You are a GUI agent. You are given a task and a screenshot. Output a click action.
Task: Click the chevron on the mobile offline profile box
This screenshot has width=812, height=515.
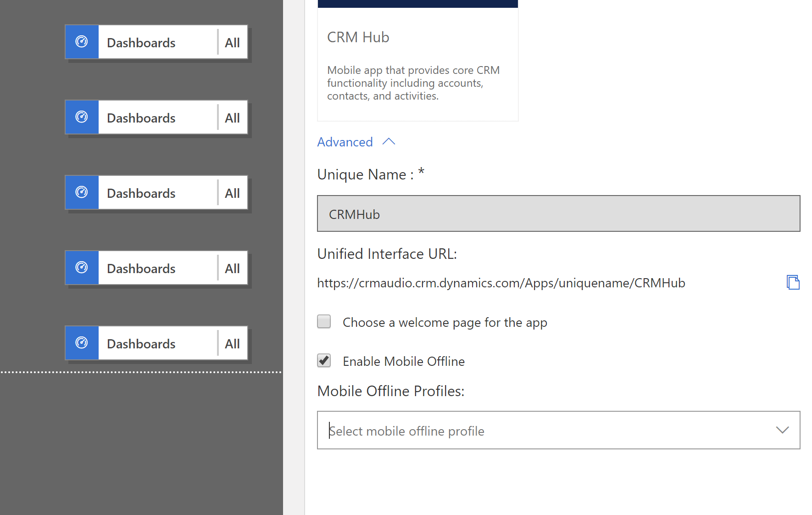tap(782, 430)
